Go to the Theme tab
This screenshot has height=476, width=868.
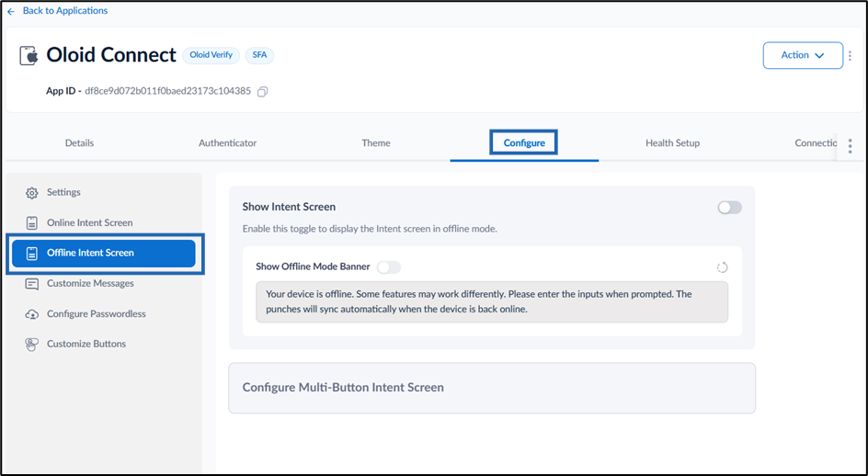(x=376, y=142)
